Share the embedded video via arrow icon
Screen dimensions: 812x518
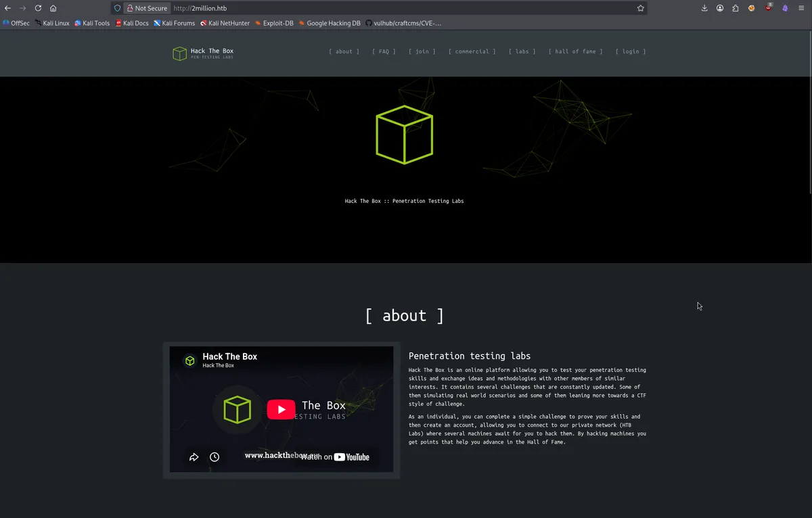(194, 457)
